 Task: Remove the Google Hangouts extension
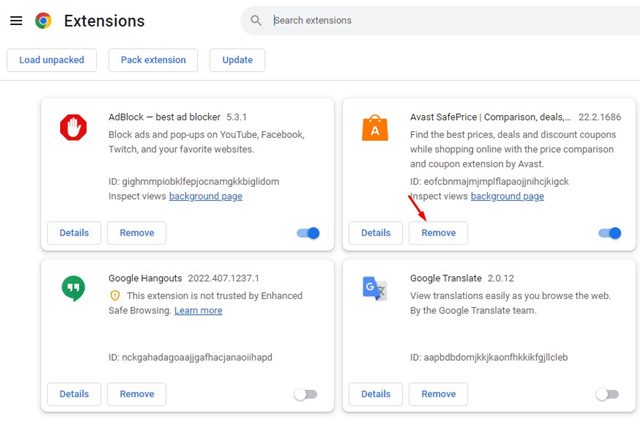[137, 394]
